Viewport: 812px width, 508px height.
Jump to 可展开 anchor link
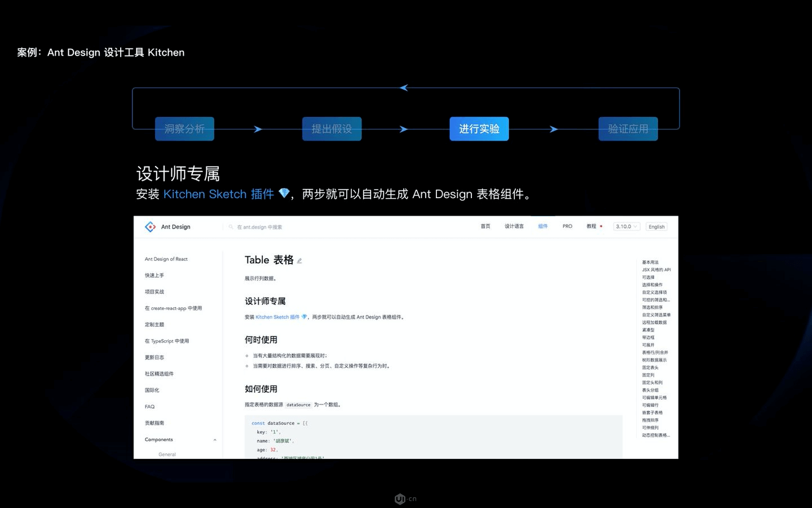click(648, 345)
